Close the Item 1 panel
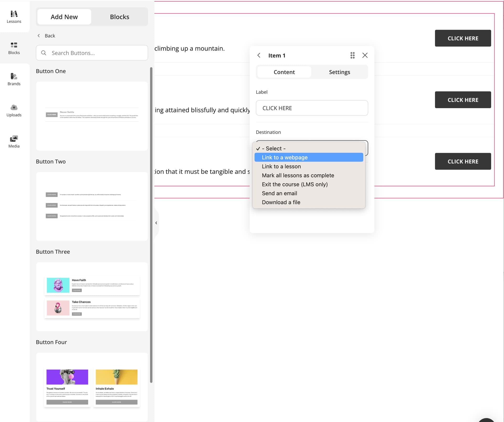 [365, 55]
